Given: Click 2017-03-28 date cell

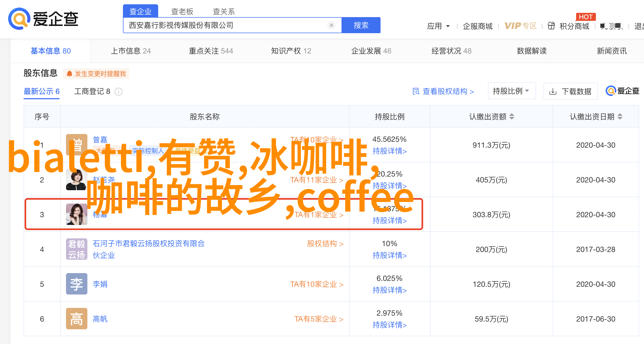Looking at the screenshot, I should coord(596,249).
